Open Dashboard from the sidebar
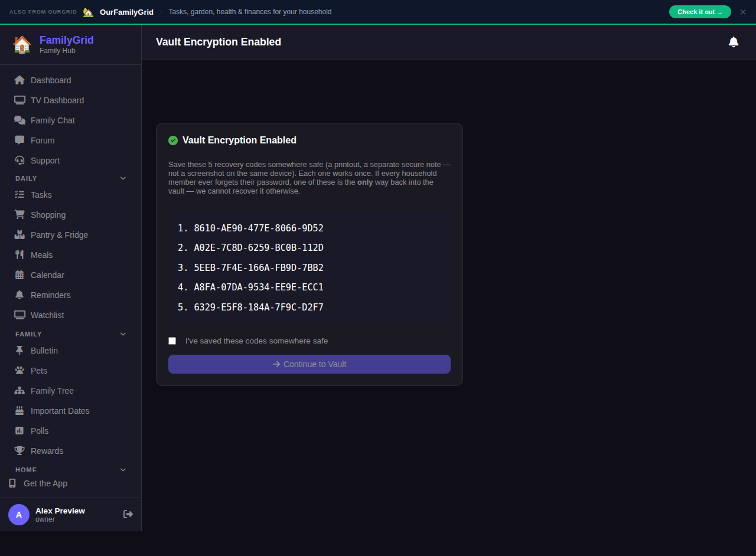This screenshot has width=756, height=556. [x=71, y=80]
